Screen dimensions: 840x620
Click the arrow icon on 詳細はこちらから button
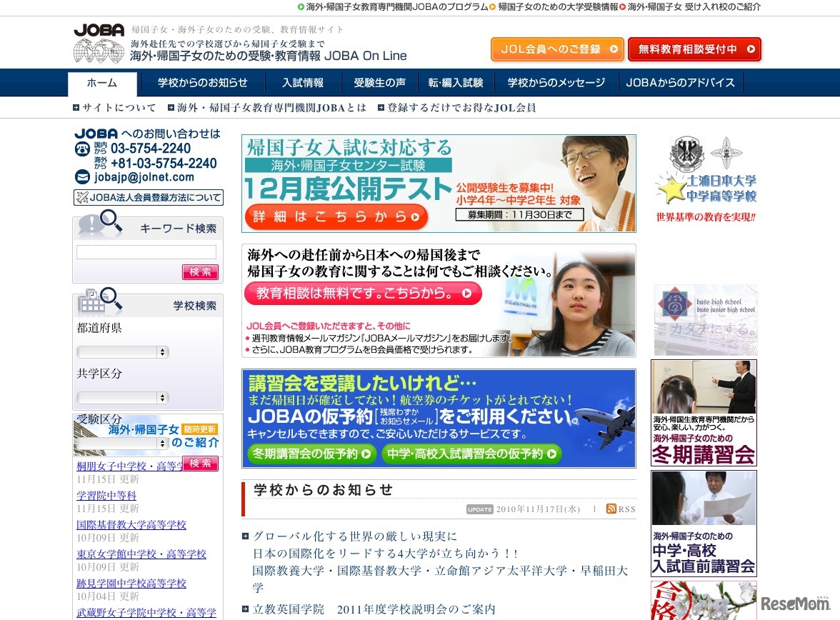coord(416,216)
